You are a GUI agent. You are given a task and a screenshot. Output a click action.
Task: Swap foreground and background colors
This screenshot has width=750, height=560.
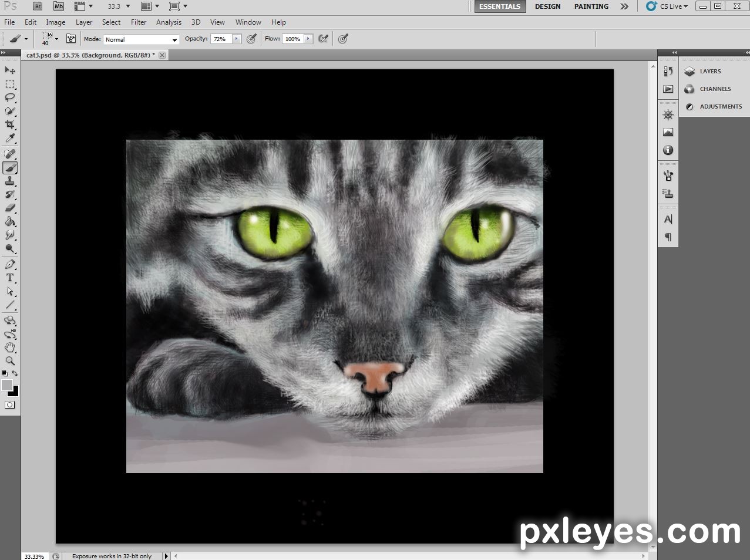click(15, 373)
